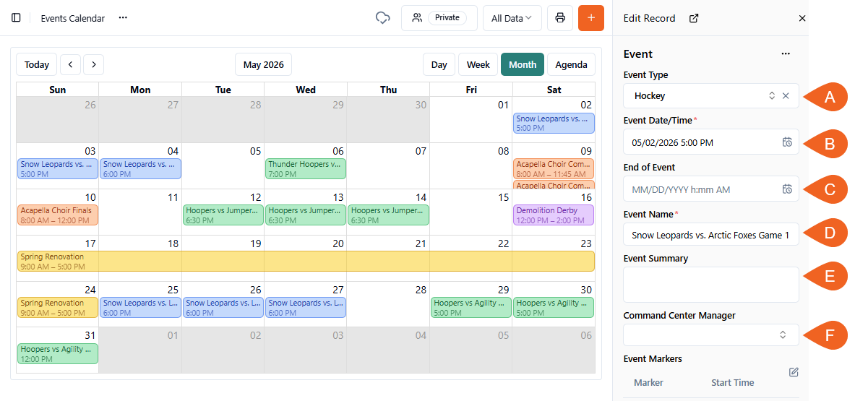Switch to Week view
Viewport: 868px width, 401px height.
pyautogui.click(x=478, y=64)
